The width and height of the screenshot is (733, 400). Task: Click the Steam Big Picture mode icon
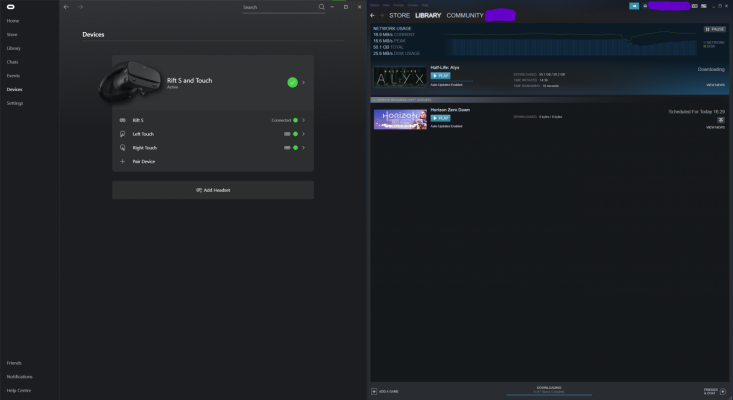[x=704, y=6]
